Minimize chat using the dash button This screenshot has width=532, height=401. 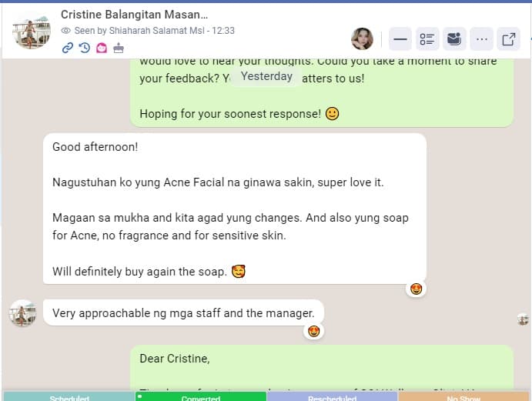tap(400, 39)
